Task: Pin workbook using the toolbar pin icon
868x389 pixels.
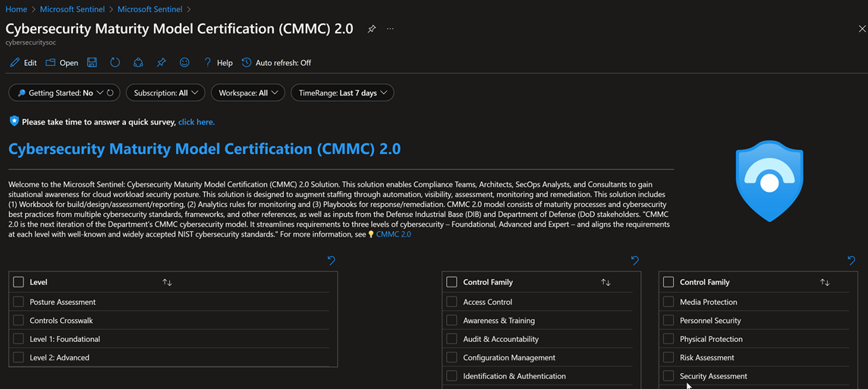Action: (x=162, y=63)
